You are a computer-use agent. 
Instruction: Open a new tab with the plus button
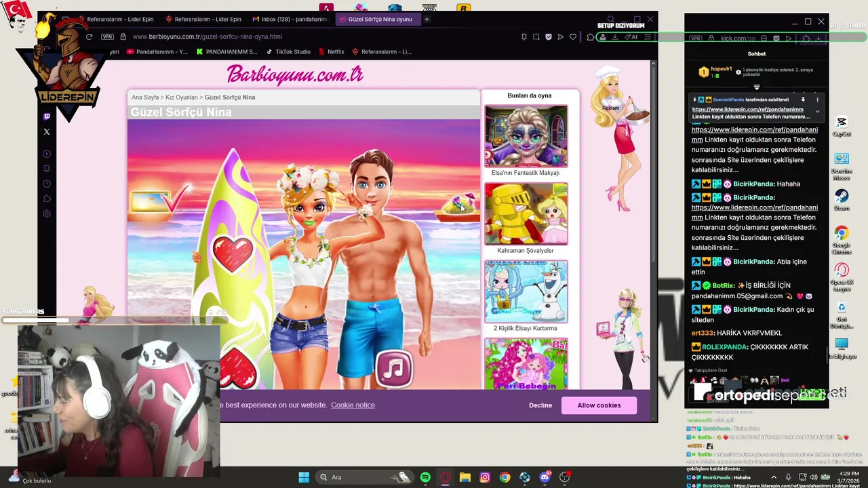pos(427,19)
